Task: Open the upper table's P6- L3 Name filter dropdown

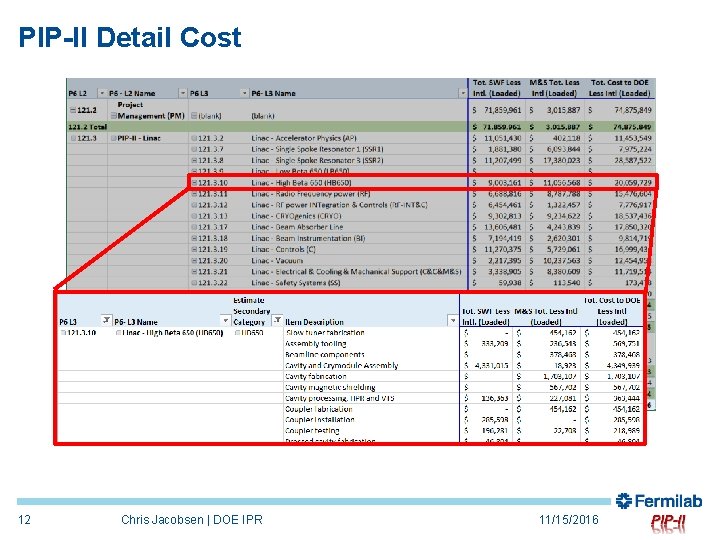Action: pos(462,93)
